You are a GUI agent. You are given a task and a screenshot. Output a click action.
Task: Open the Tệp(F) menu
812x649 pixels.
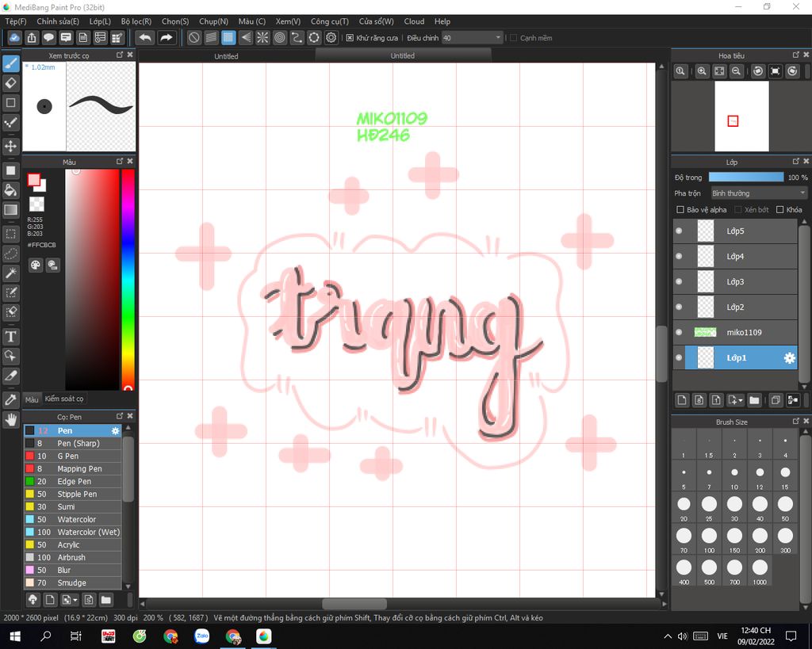point(16,21)
